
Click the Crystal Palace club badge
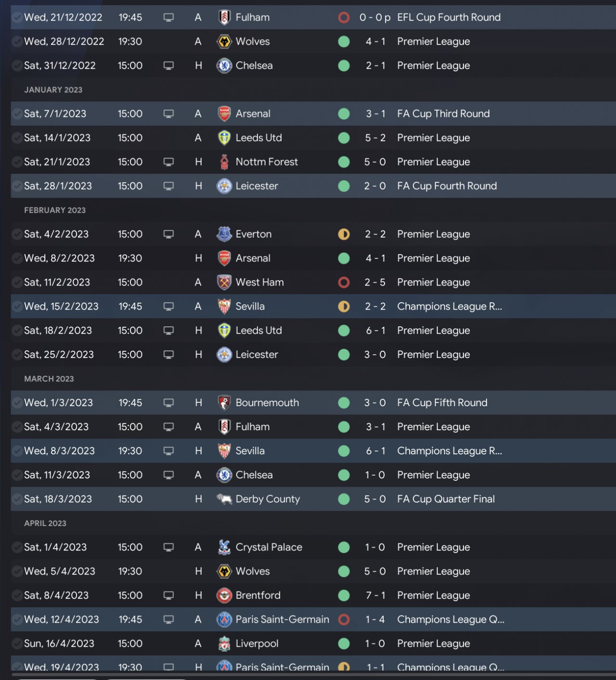[x=224, y=547]
